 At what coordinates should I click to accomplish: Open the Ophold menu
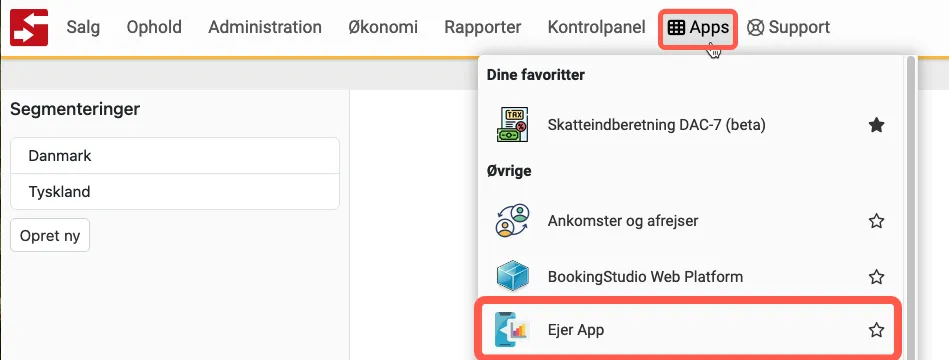[154, 27]
